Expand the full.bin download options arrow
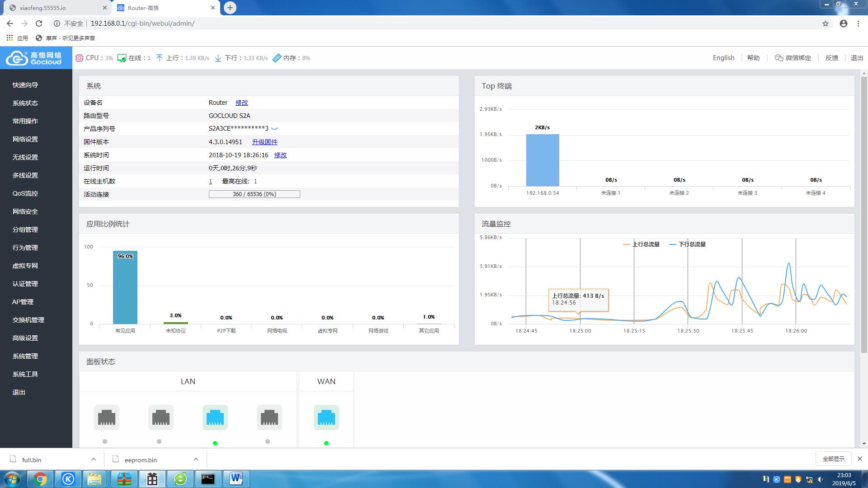This screenshot has width=868, height=488. tap(94, 459)
